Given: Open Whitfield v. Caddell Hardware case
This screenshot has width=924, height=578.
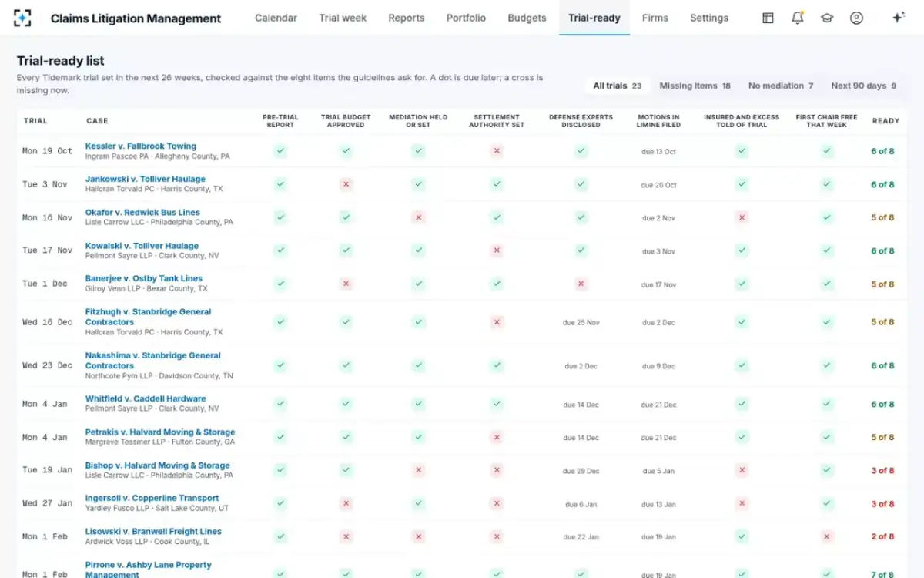Looking at the screenshot, I should click(146, 398).
